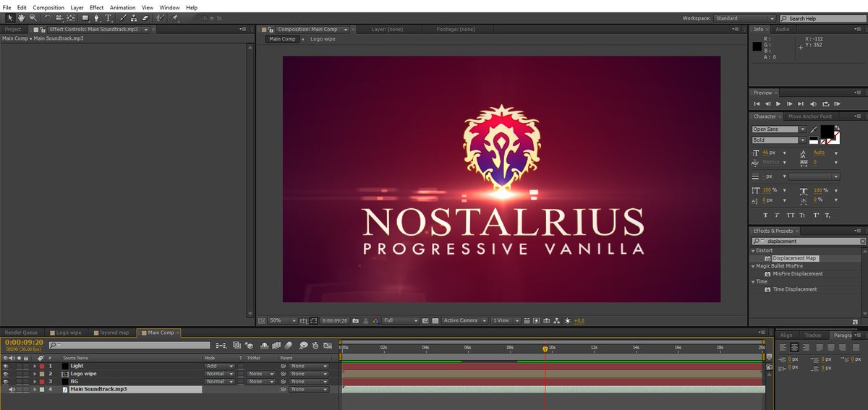Image resolution: width=868 pixels, height=410 pixels.
Task: Collapse the Magic Bullet MisFire category
Action: click(x=754, y=266)
